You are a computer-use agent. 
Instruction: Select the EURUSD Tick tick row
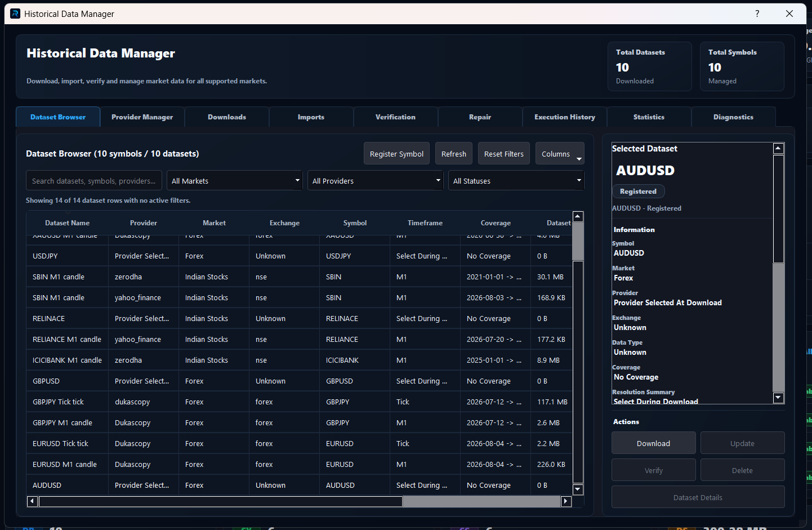[300, 443]
